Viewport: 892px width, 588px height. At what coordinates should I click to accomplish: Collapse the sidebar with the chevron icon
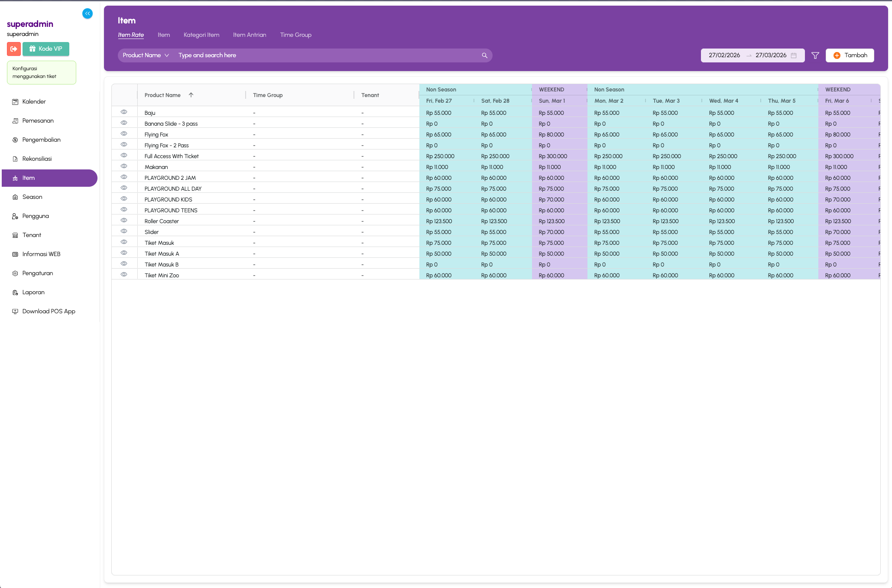pos(88,13)
